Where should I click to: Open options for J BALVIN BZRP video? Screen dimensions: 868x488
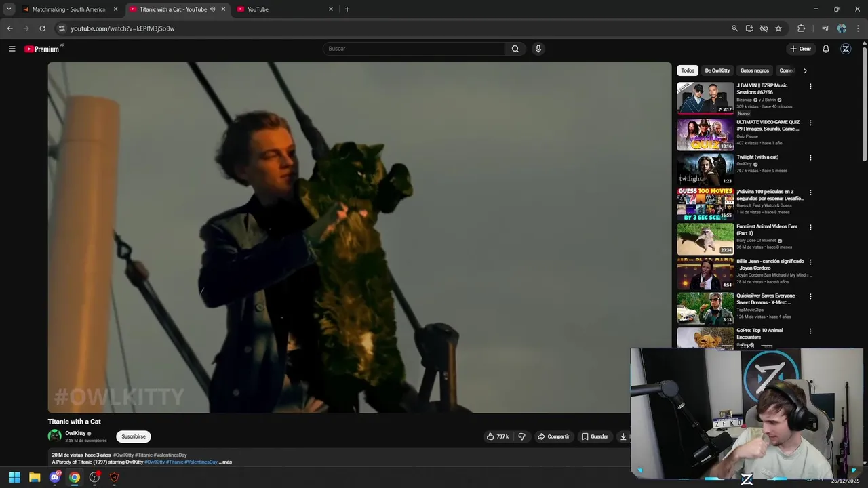[x=810, y=87]
